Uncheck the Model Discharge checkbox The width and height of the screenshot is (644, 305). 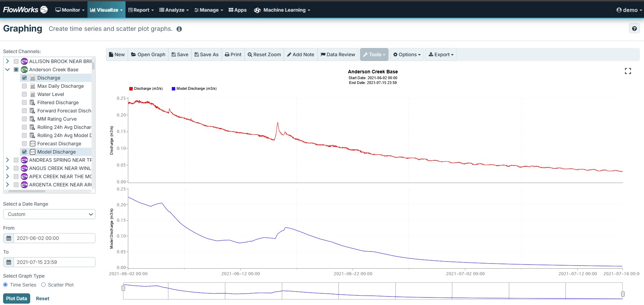pos(24,152)
